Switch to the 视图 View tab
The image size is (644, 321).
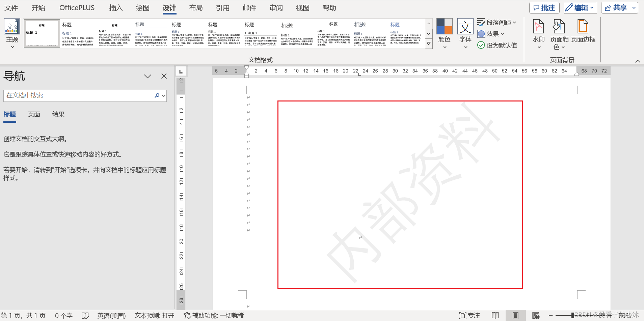tap(303, 8)
